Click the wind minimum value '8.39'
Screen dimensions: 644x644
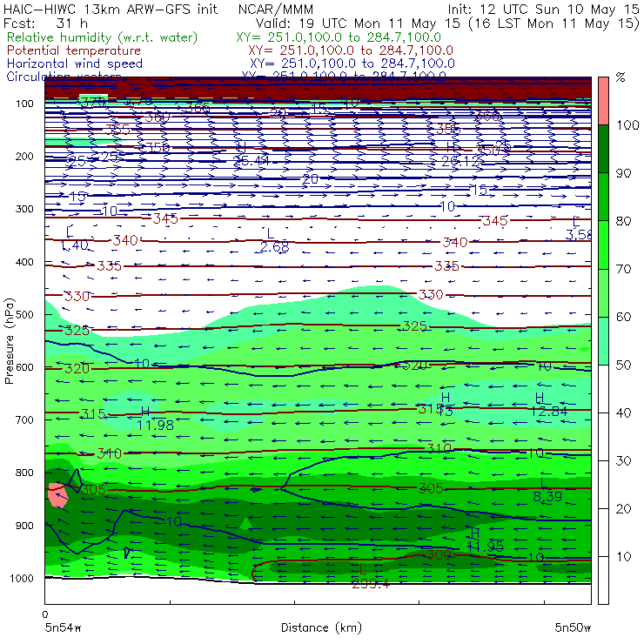tap(547, 497)
